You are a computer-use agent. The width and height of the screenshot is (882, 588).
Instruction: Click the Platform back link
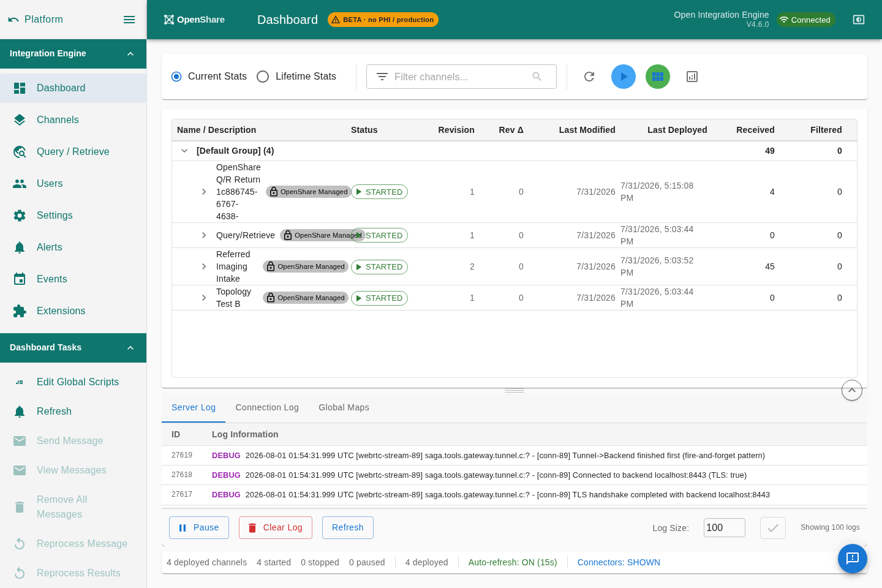point(36,20)
